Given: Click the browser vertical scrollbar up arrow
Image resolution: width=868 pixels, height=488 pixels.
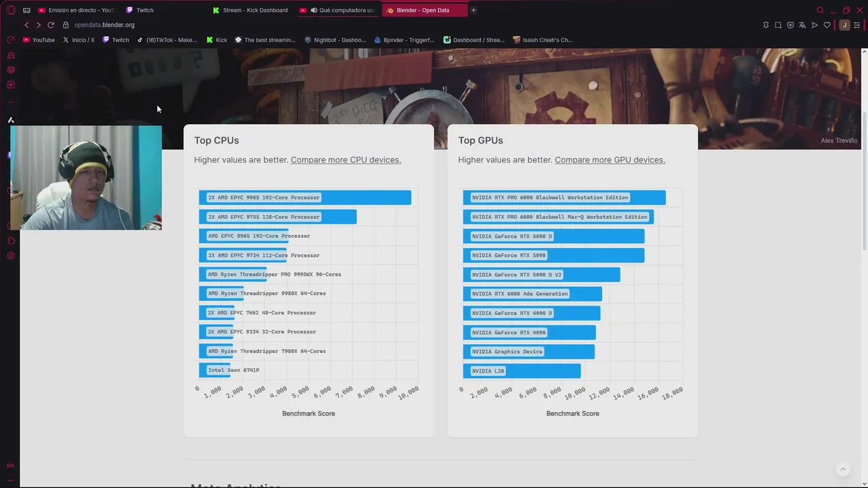Looking at the screenshot, I should tap(864, 52).
